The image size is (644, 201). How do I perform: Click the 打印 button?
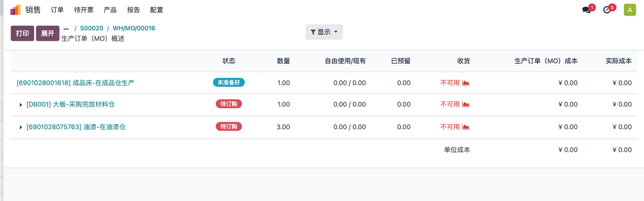[22, 33]
